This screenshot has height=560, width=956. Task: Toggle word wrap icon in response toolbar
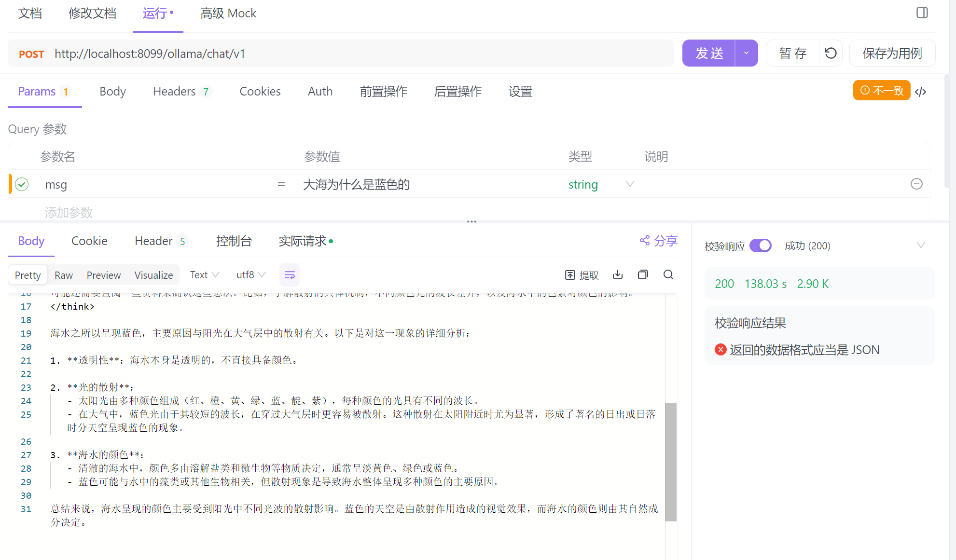pos(290,275)
